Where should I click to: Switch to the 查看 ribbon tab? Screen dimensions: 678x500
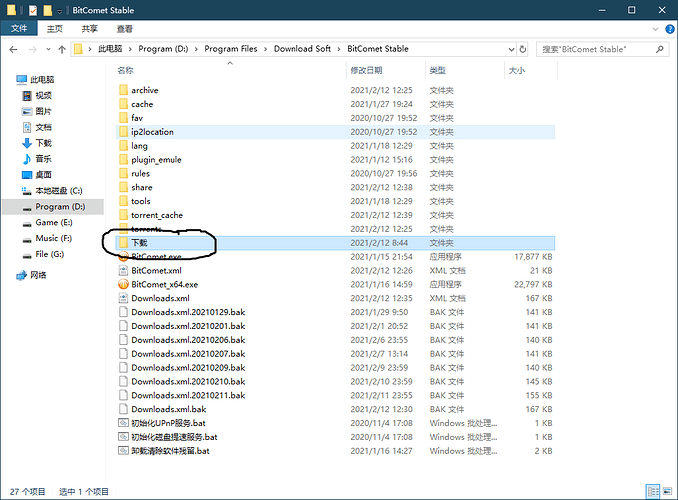click(124, 29)
